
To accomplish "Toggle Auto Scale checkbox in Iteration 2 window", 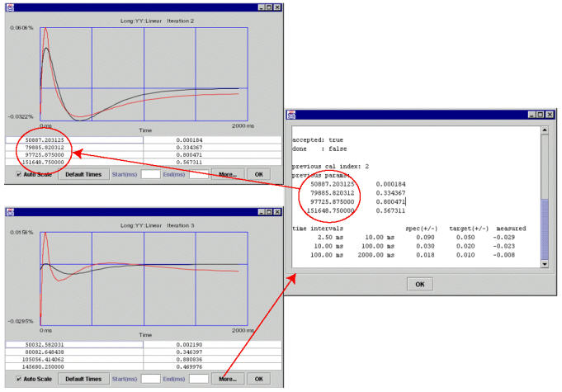I will (20, 174).
